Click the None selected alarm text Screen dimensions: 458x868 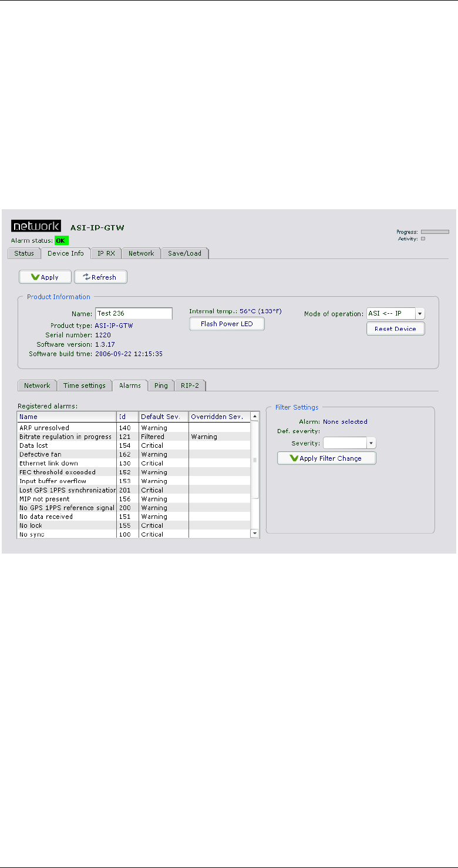click(345, 421)
